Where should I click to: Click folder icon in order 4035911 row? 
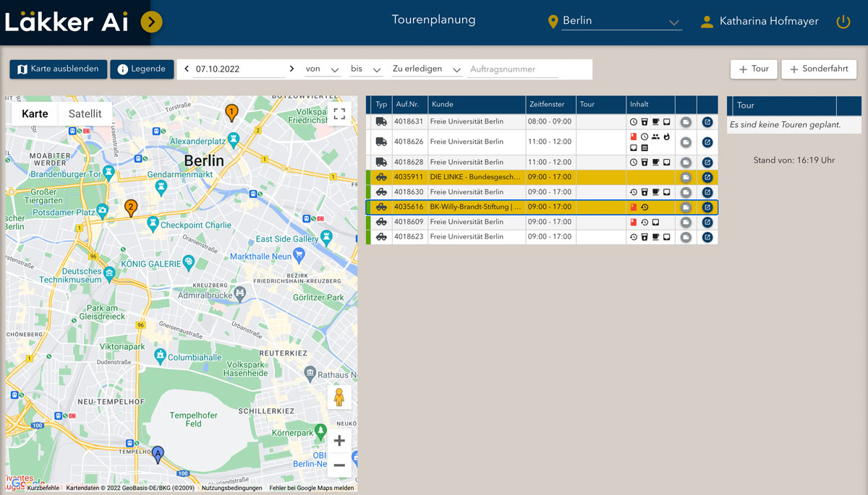coord(686,177)
